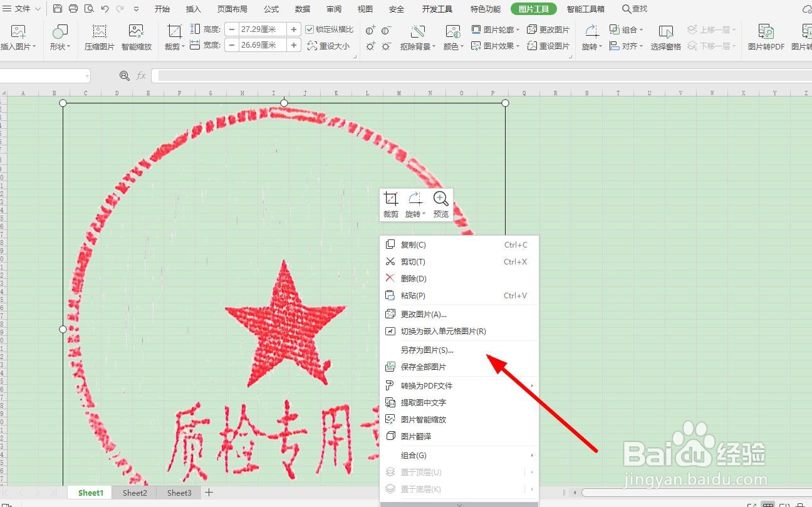Switch to 页面布局 ribbon tab
This screenshot has width=812, height=507.
pyautogui.click(x=232, y=9)
